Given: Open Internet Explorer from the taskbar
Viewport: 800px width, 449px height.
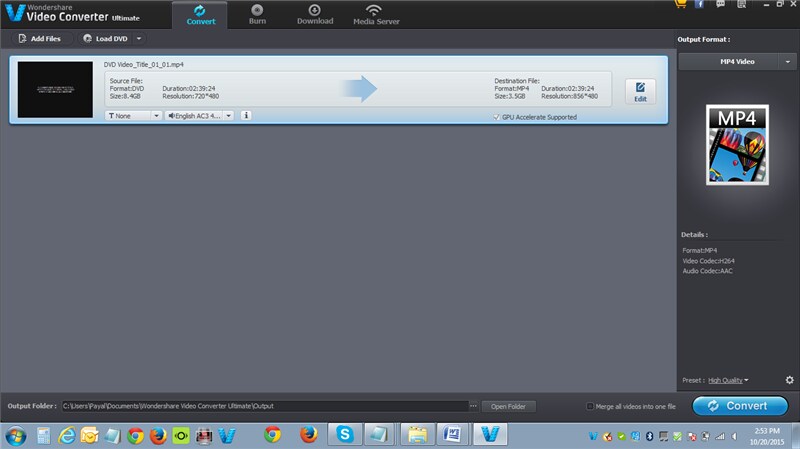Looking at the screenshot, I should point(66,436).
